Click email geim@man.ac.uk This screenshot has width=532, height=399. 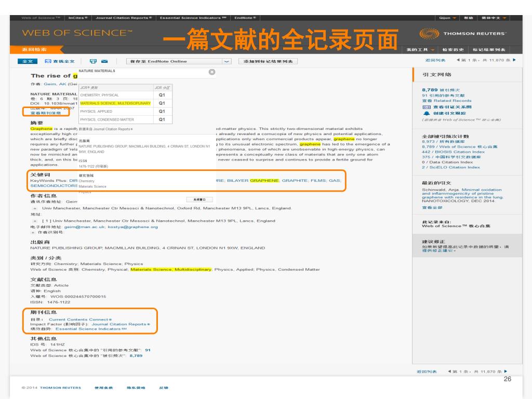pyautogui.click(x=85, y=227)
